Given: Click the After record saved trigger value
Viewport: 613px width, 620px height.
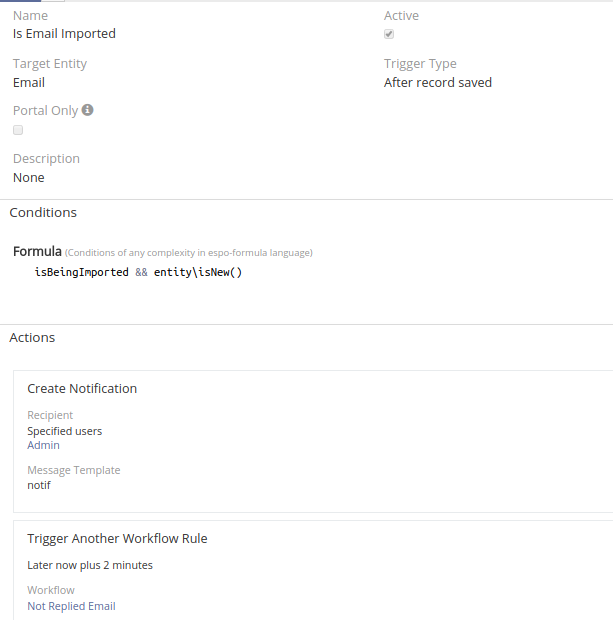Looking at the screenshot, I should pyautogui.click(x=438, y=83).
